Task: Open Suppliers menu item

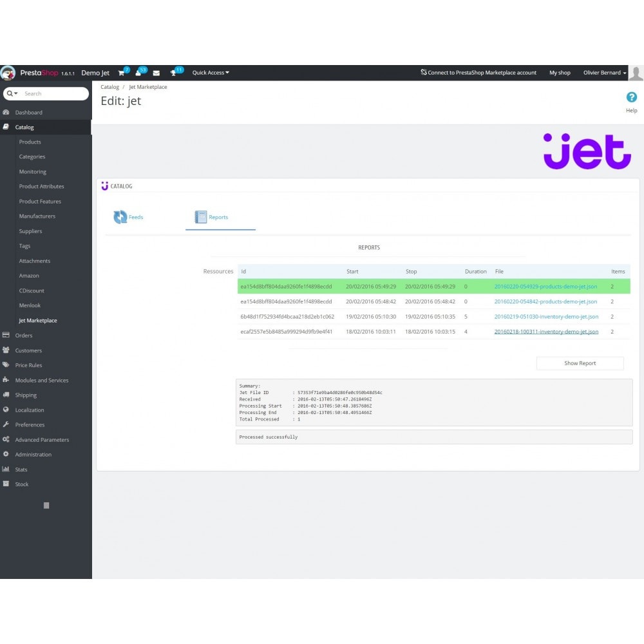Action: [x=30, y=231]
